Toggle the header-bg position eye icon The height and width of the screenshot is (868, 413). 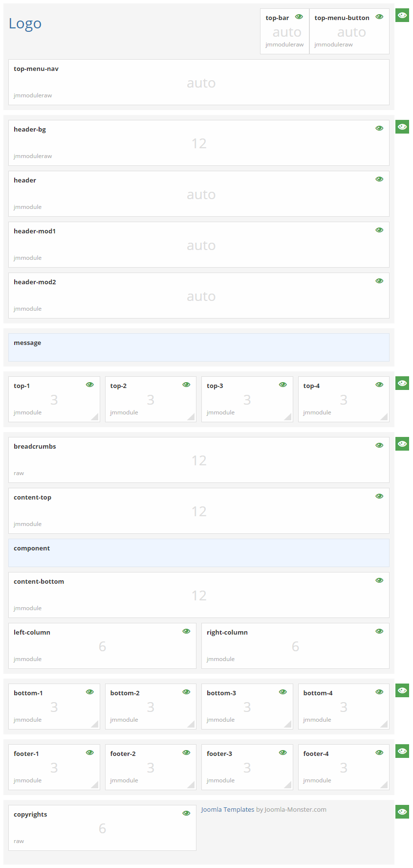pyautogui.click(x=379, y=128)
